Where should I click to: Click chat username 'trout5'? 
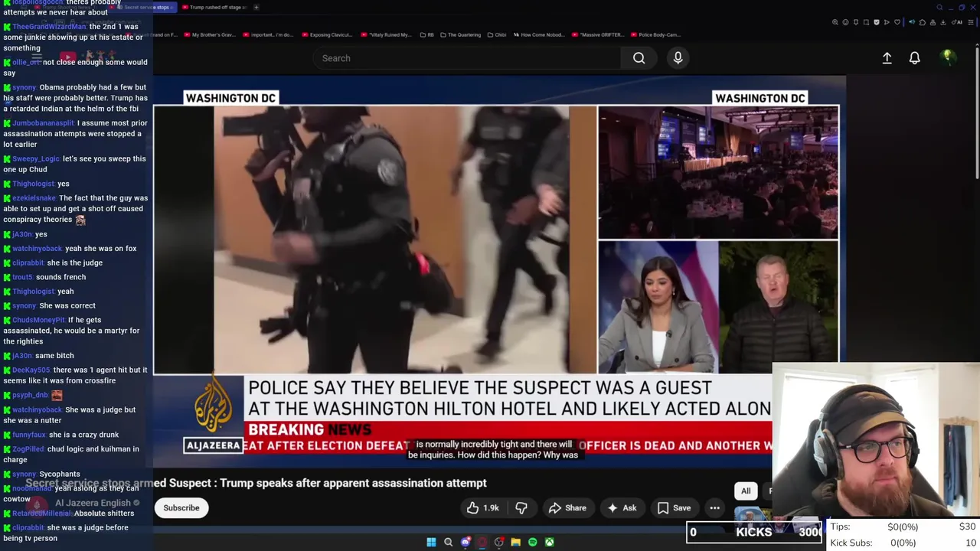click(22, 276)
